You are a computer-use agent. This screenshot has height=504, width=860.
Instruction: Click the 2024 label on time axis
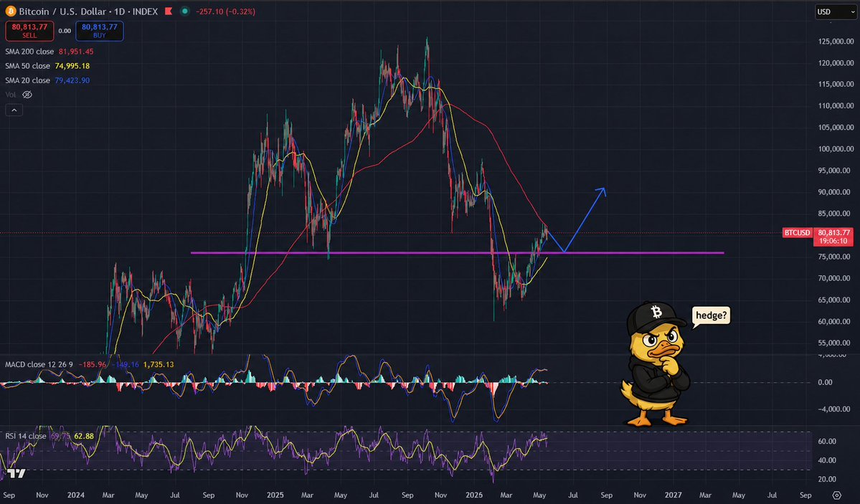(76, 495)
